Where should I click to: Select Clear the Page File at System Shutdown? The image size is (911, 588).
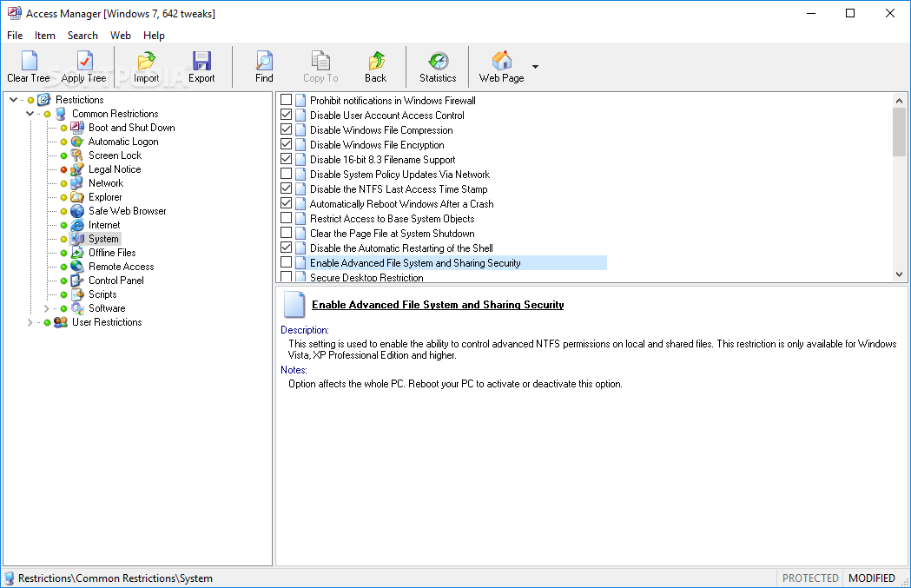point(393,234)
